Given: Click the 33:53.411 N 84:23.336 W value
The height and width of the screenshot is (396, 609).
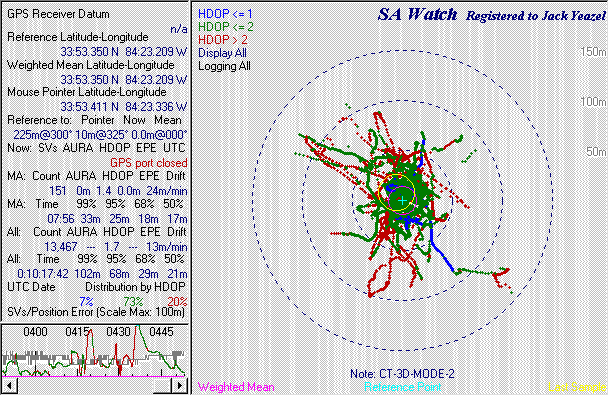Looking at the screenshot, I should click(x=124, y=107).
